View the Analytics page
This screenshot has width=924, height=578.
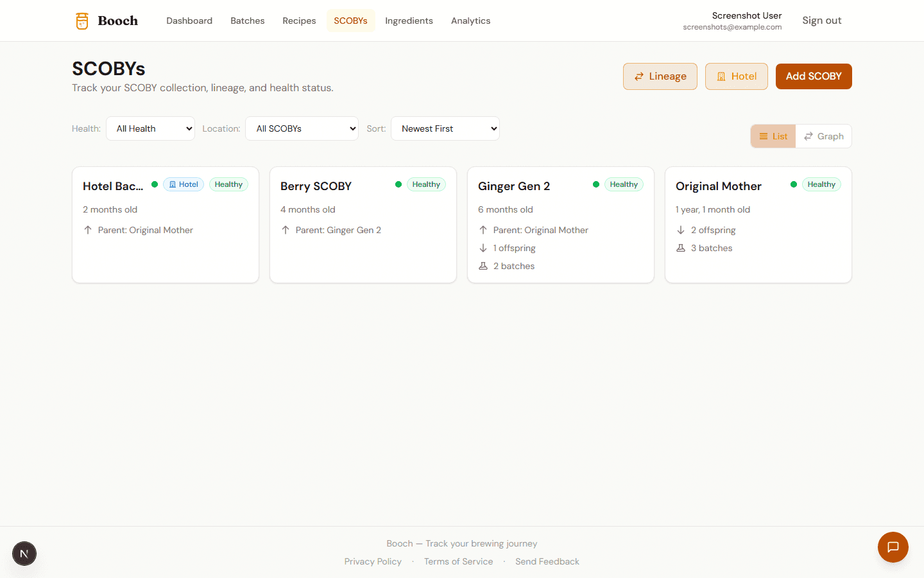[x=470, y=21]
